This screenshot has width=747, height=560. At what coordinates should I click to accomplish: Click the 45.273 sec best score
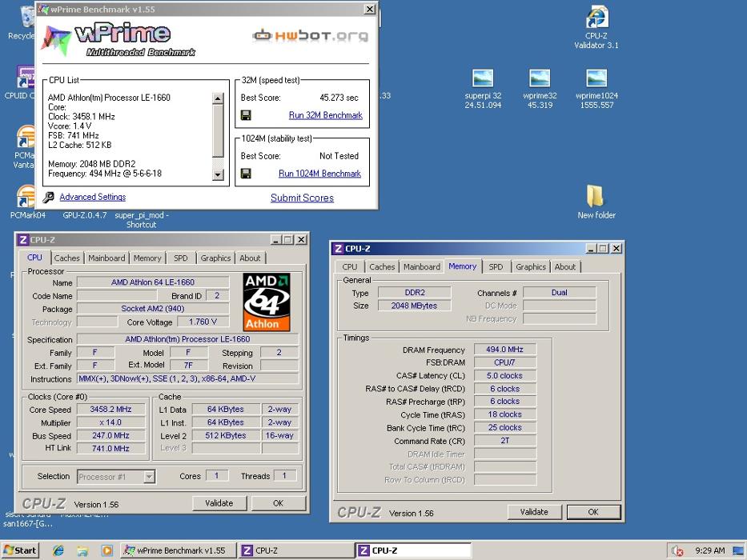point(339,98)
